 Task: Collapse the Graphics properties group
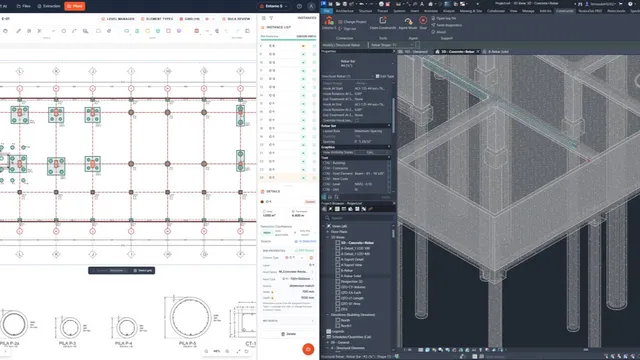pyautogui.click(x=389, y=147)
